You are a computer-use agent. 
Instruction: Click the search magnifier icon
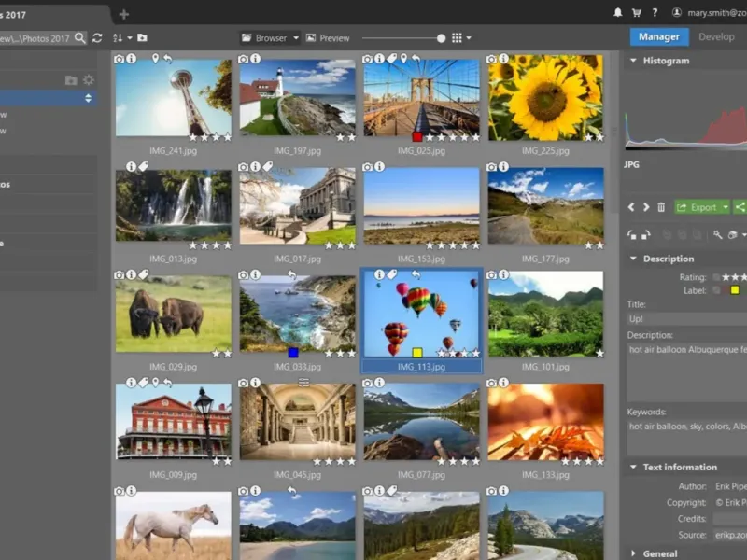[x=80, y=38]
